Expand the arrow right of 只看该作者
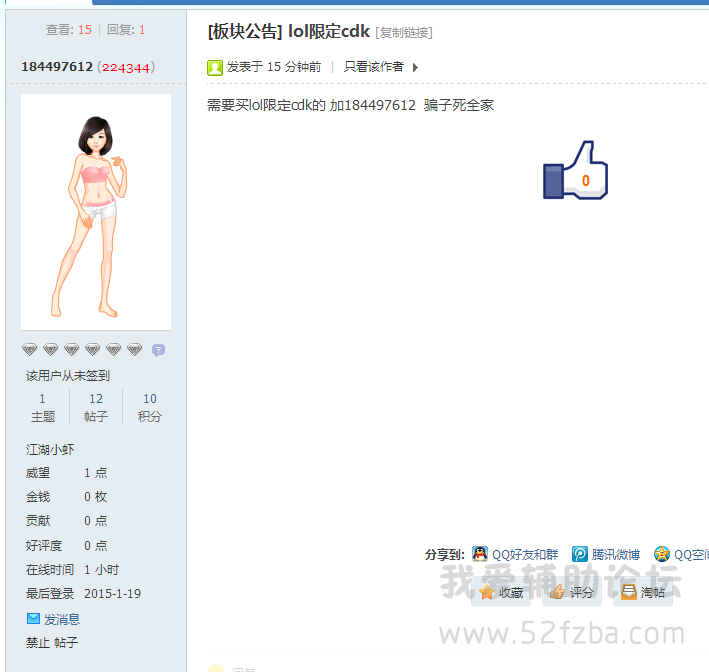Viewport: 709px width, 672px height. click(415, 67)
